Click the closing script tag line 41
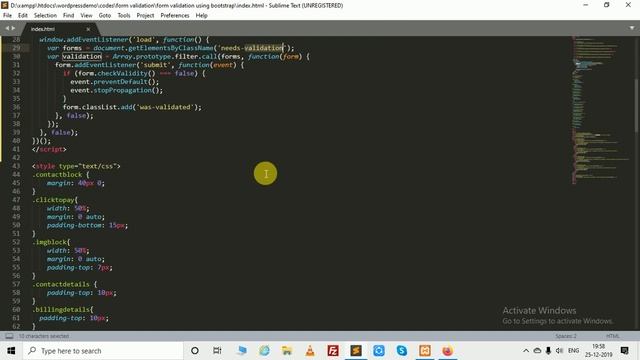Image resolution: width=640 pixels, height=360 pixels. pos(49,149)
